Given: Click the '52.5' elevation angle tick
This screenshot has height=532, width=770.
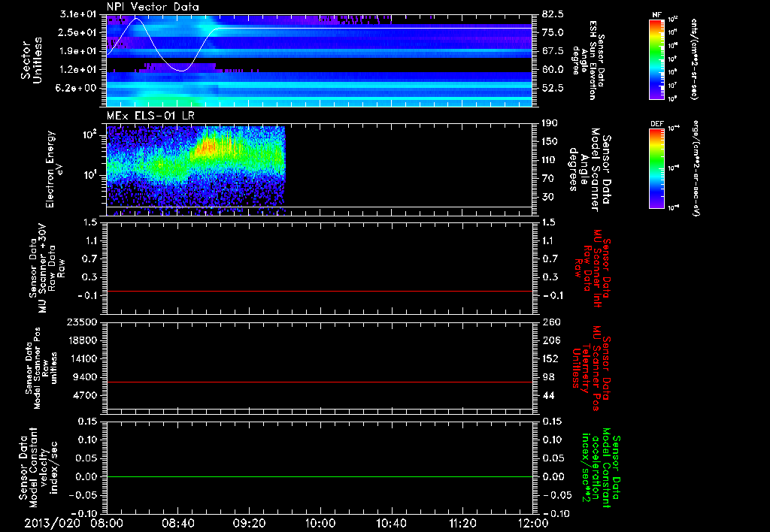Looking at the screenshot, I should click(553, 88).
